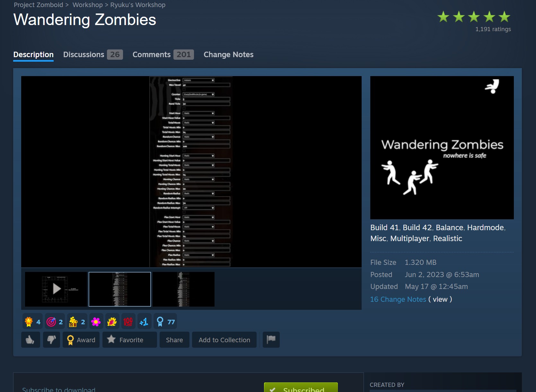Click the red target award icon
The image size is (536, 392).
click(x=55, y=322)
